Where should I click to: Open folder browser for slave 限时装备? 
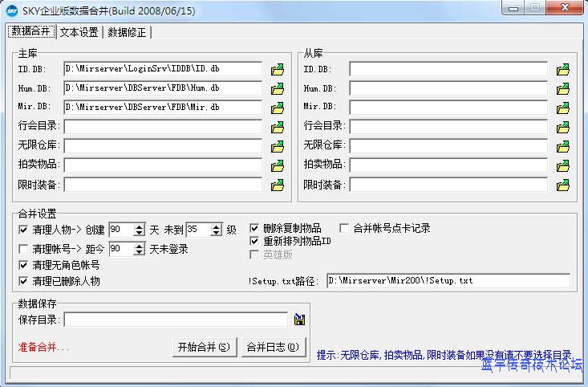click(x=563, y=185)
